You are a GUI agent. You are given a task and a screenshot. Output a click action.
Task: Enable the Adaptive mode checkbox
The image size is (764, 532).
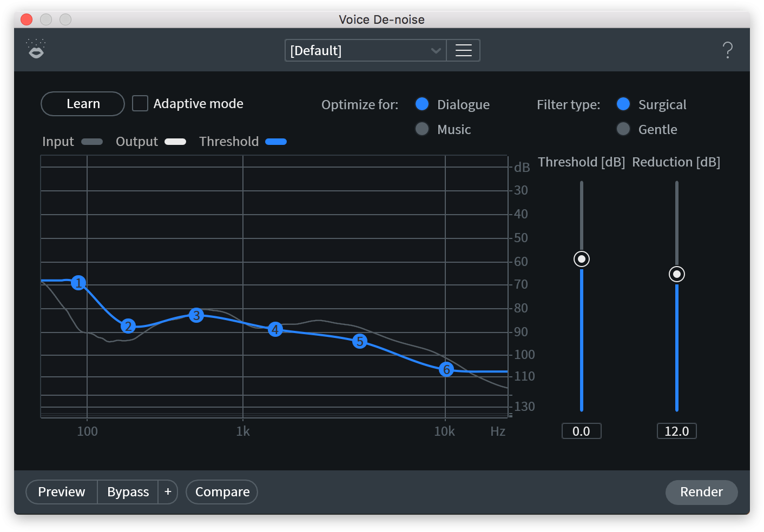[140, 103]
